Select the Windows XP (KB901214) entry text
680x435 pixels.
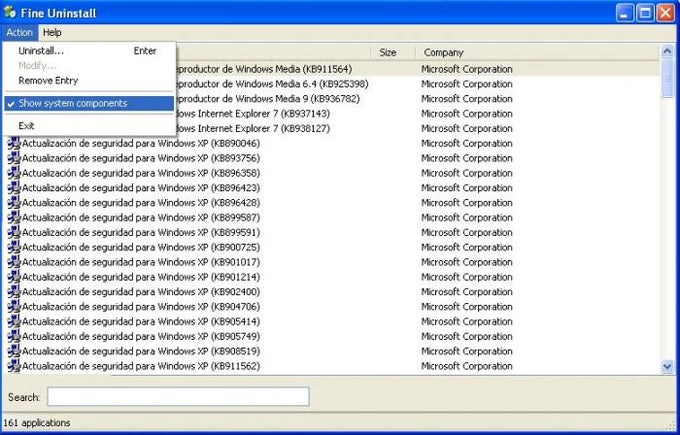pos(141,277)
